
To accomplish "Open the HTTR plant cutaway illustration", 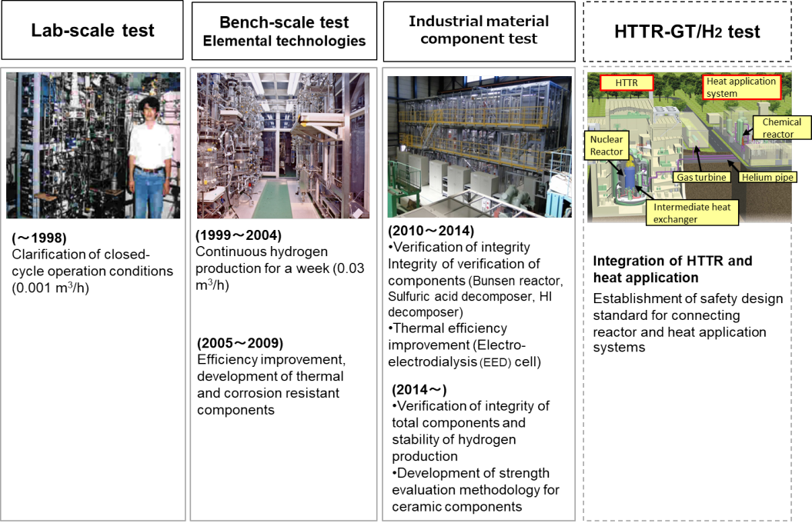I will pyautogui.click(x=690, y=148).
